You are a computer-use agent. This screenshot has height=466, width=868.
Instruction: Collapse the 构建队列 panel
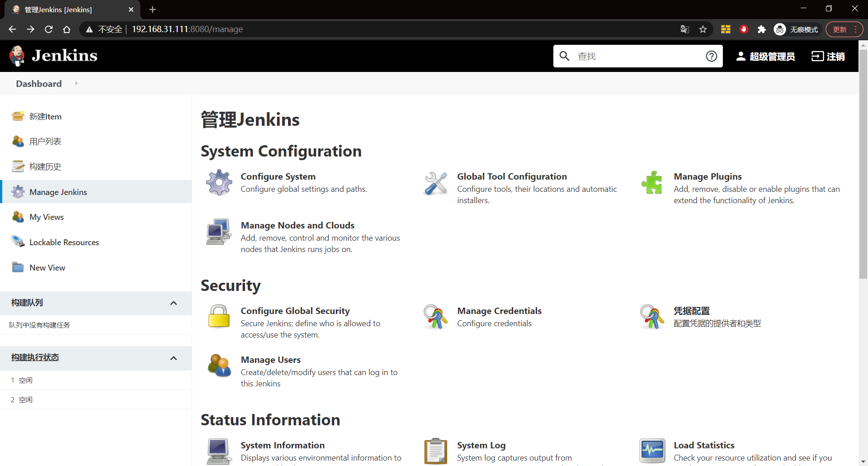(x=174, y=303)
